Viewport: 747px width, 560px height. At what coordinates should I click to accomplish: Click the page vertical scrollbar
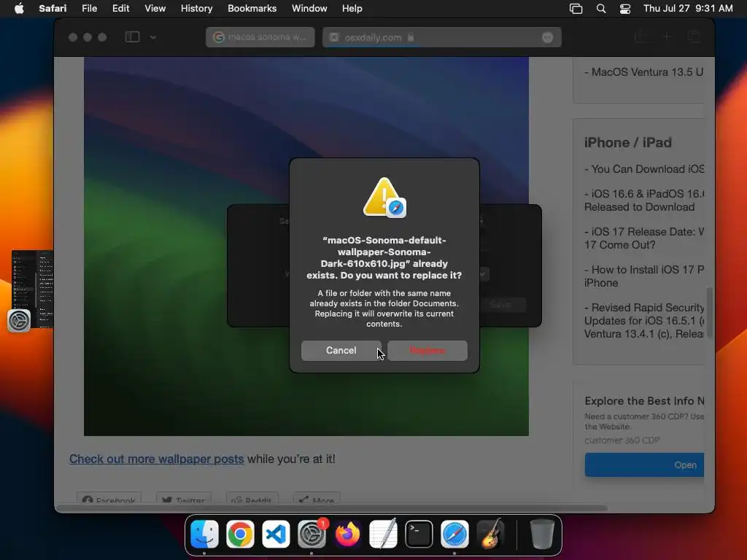(709, 313)
